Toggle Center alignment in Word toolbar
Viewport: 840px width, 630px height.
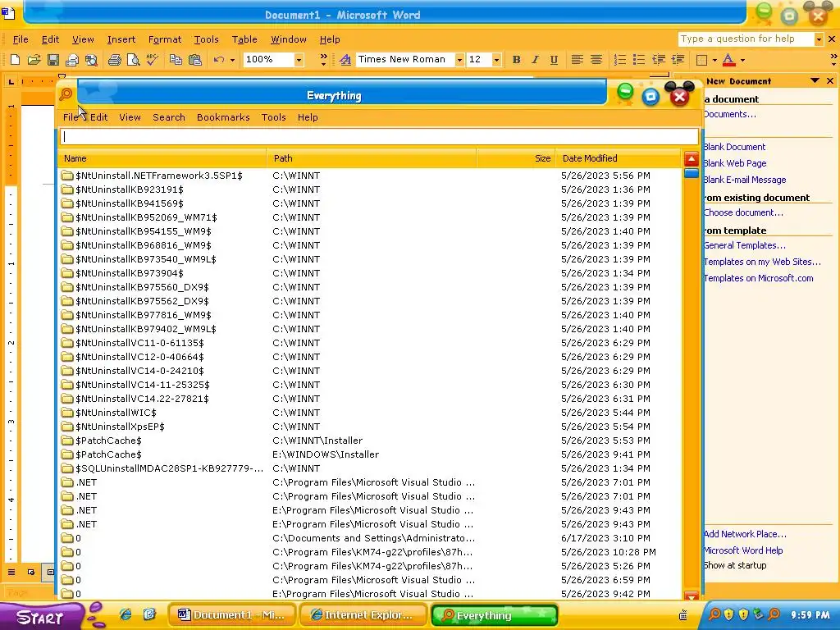tap(596, 59)
